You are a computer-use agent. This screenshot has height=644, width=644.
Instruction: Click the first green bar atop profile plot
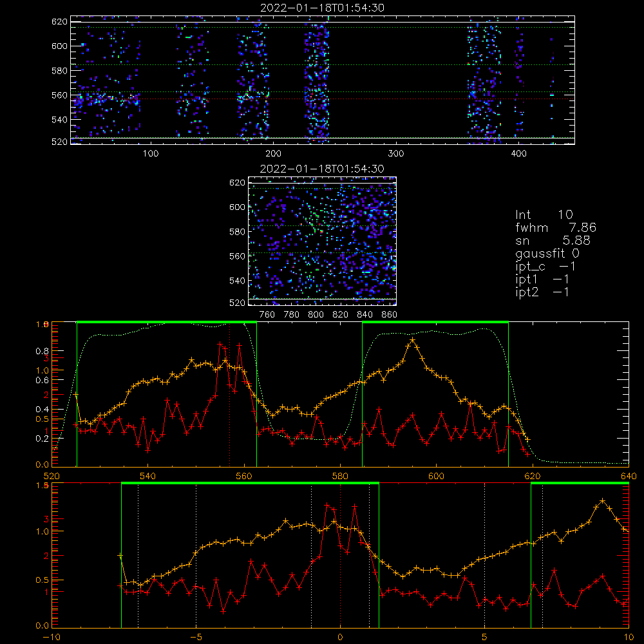(167, 323)
